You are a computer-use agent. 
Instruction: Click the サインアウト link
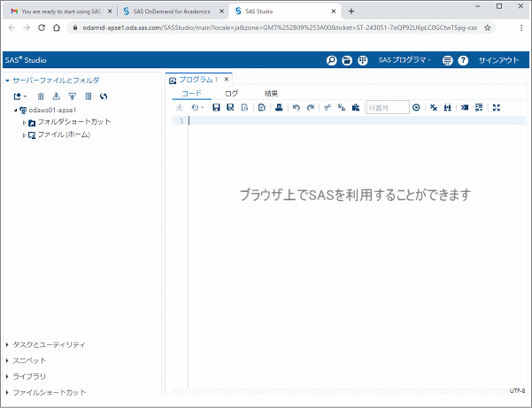[498, 60]
